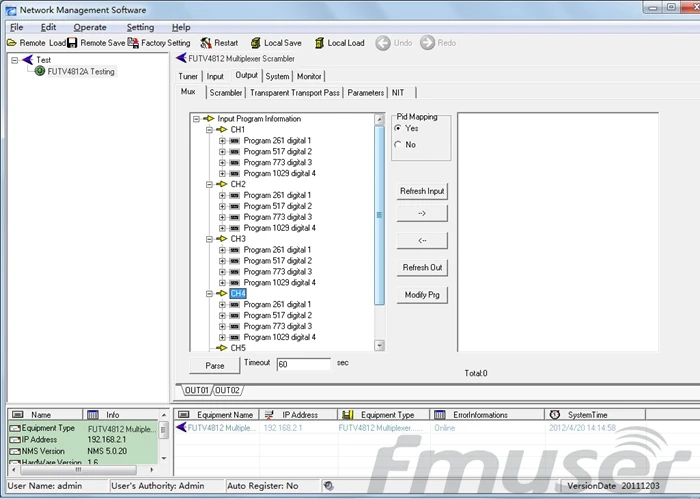The image size is (700, 499).
Task: Click the program tree scroll down arrow
Action: pos(379,345)
